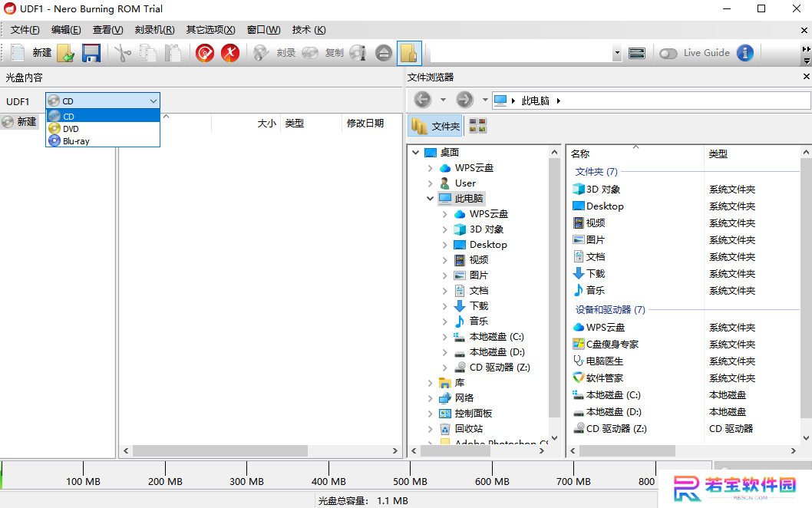Click the 刻录 burn button

coord(275,53)
